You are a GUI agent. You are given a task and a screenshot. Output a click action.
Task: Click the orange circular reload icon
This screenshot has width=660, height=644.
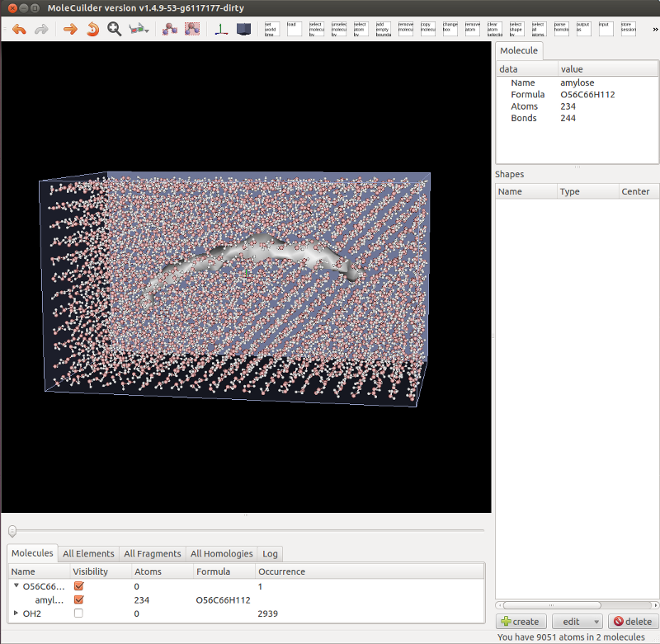[x=92, y=29]
